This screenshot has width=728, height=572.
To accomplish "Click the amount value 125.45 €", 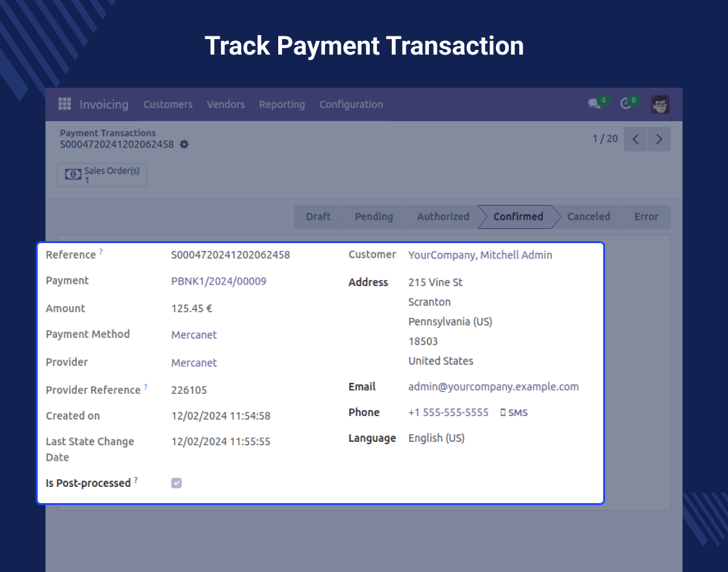I will point(192,308).
